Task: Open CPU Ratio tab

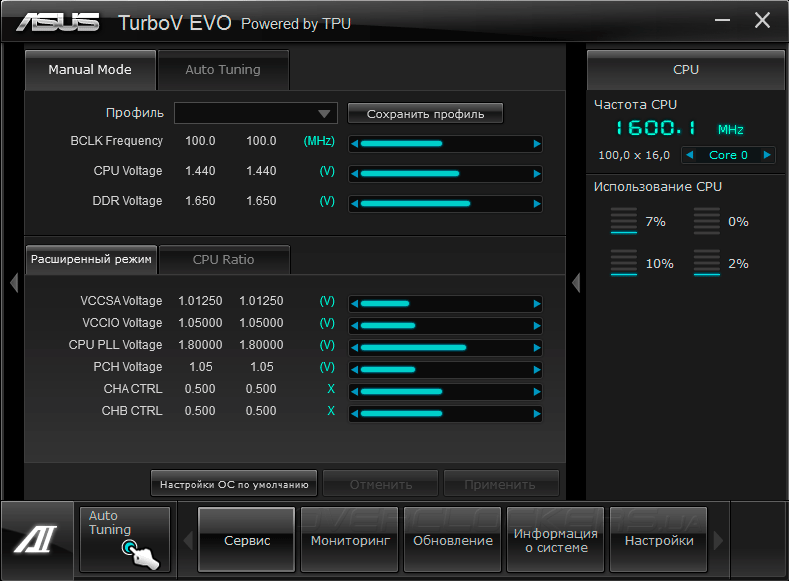Action: pos(223,260)
